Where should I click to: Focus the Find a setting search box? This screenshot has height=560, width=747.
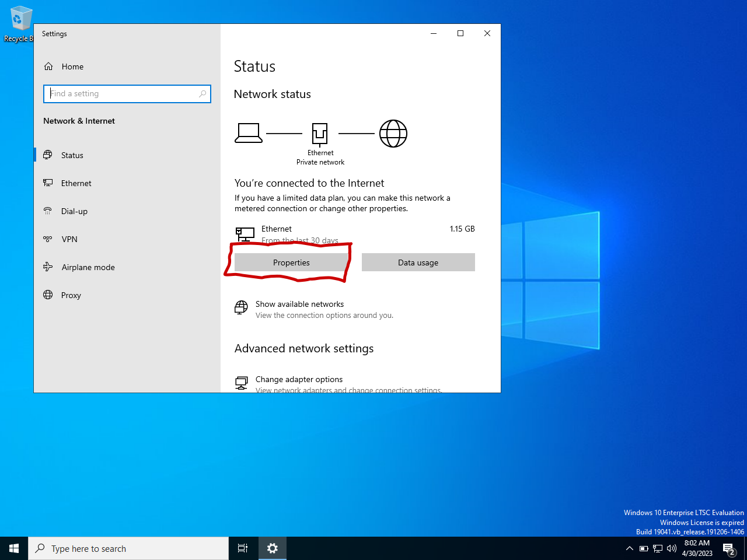click(123, 93)
